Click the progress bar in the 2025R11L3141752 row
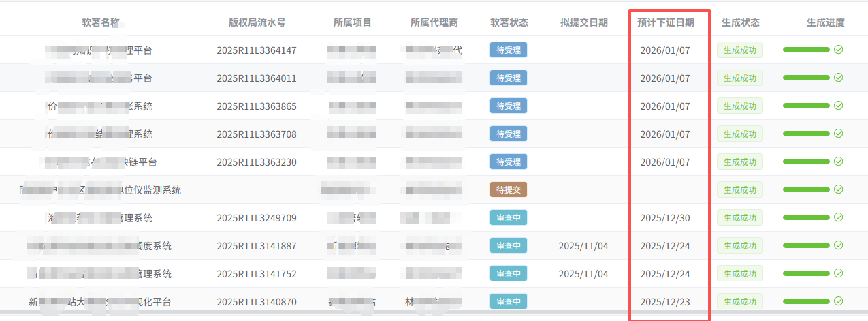Viewport: 868px width, 321px height. tap(806, 274)
